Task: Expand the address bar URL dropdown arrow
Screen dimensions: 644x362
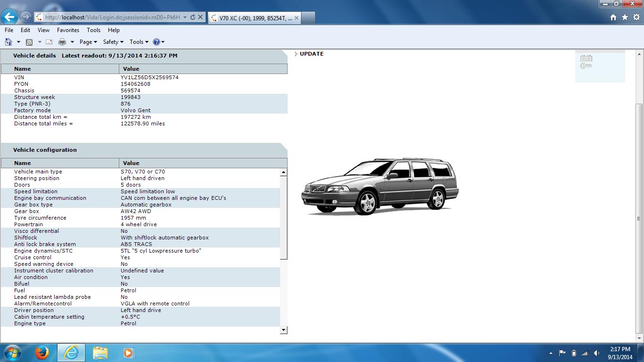Action: tap(185, 17)
